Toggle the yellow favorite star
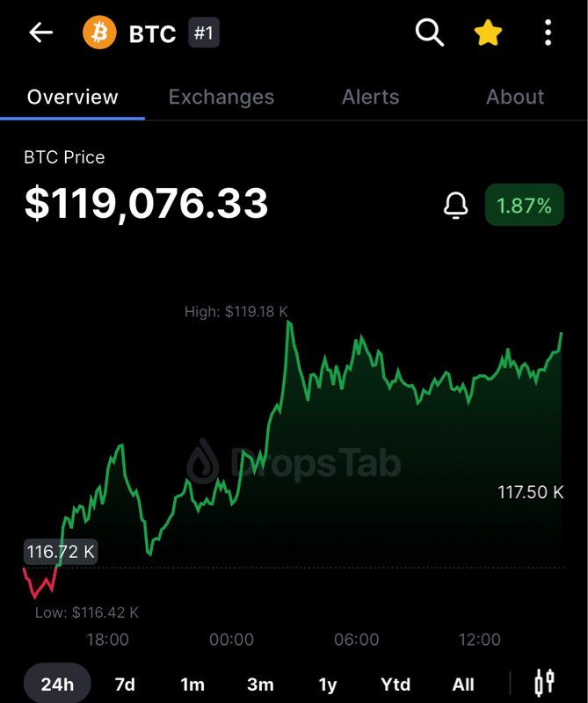 488,33
